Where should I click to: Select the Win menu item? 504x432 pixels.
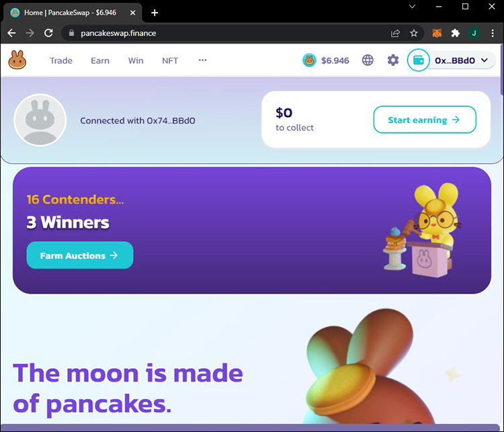coord(136,60)
